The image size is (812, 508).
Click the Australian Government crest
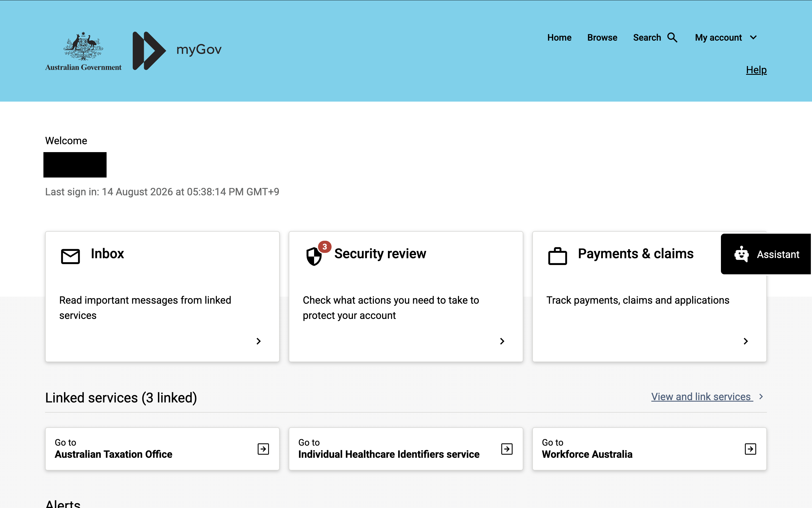(x=83, y=51)
